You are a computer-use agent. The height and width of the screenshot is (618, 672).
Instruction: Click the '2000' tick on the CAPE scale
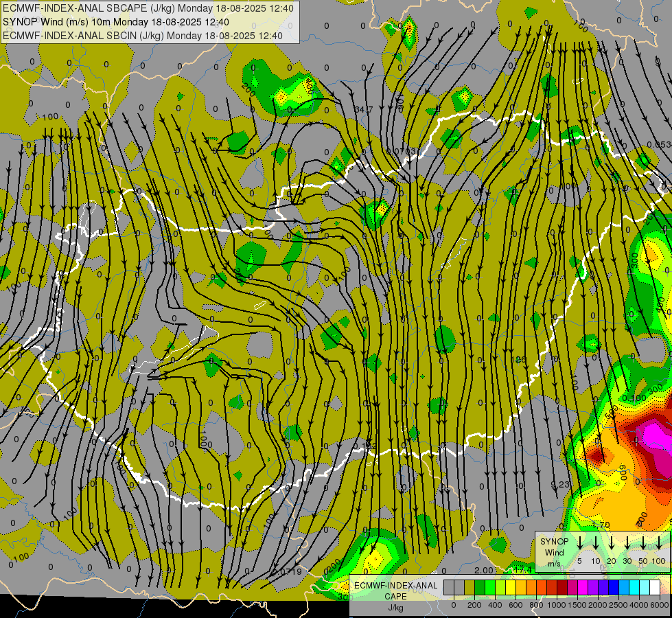pyautogui.click(x=598, y=605)
